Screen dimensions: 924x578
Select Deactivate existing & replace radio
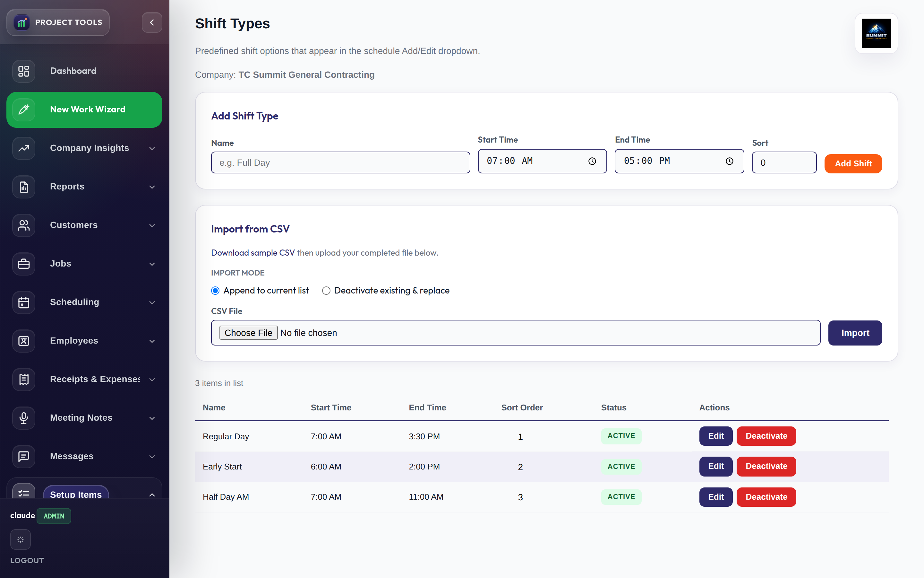click(x=326, y=291)
